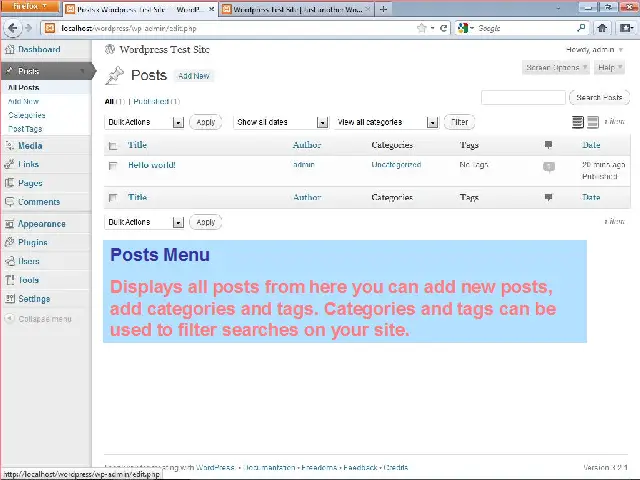Open the Settings sidebar icon
The image size is (640, 480).
[x=9, y=299]
